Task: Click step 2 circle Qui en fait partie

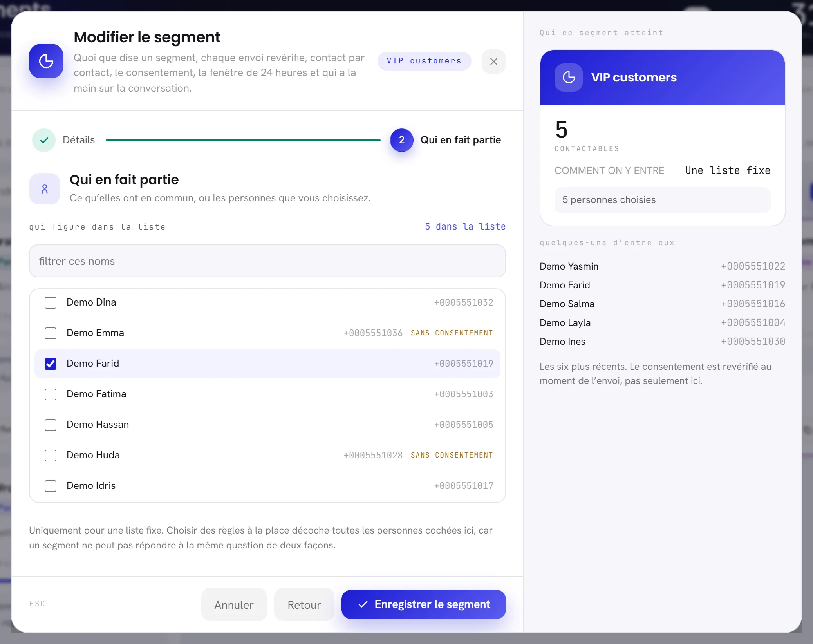Action: coord(401,140)
